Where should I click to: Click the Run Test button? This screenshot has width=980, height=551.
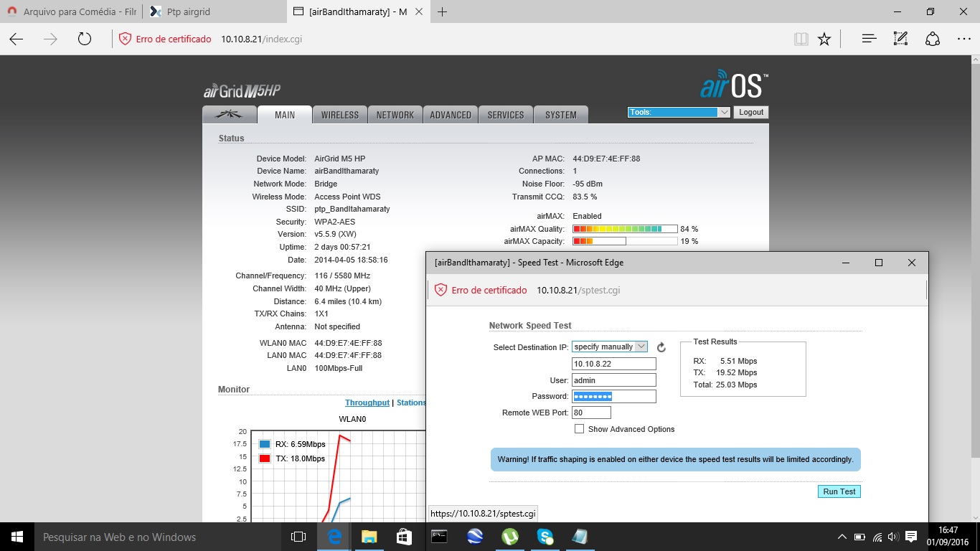[x=839, y=491]
